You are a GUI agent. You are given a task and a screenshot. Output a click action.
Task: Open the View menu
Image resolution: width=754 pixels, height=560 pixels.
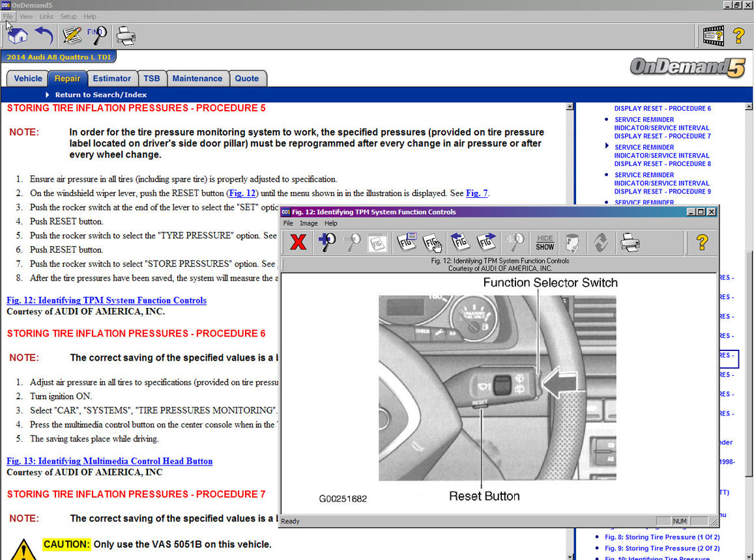pos(26,16)
